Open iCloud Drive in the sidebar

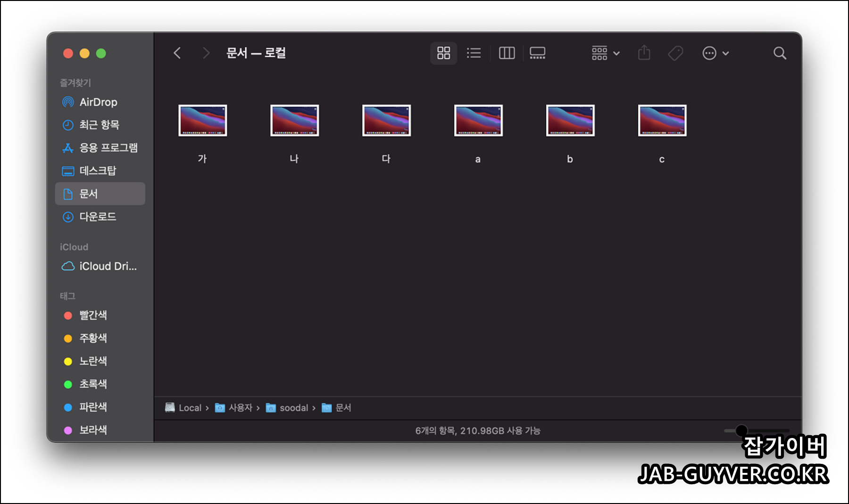pyautogui.click(x=100, y=266)
